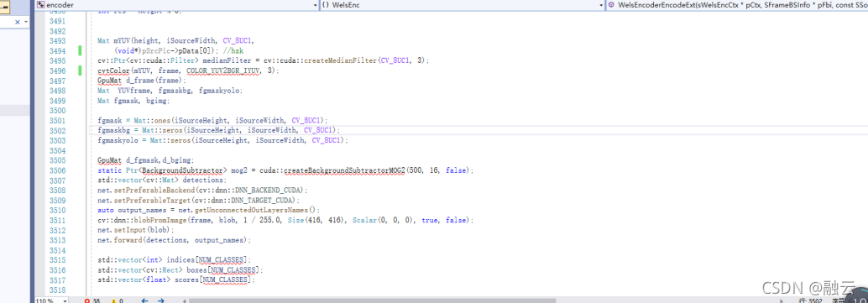Click line number 3510
Image resolution: width=868 pixels, height=303 pixels.
pos(58,211)
